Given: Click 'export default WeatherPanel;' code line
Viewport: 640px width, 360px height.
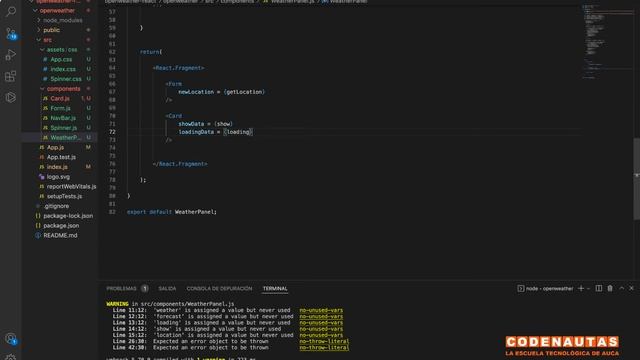Looking at the screenshot, I should coord(172,212).
